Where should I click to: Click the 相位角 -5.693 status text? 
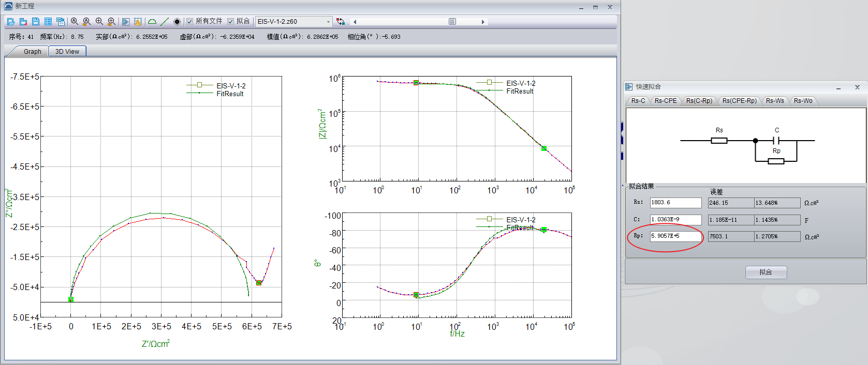374,37
